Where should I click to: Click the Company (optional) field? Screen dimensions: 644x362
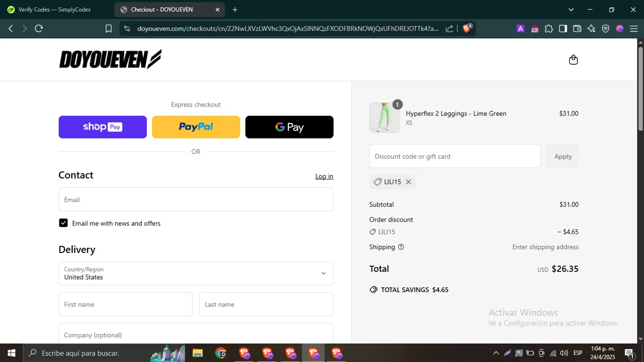[x=196, y=335]
